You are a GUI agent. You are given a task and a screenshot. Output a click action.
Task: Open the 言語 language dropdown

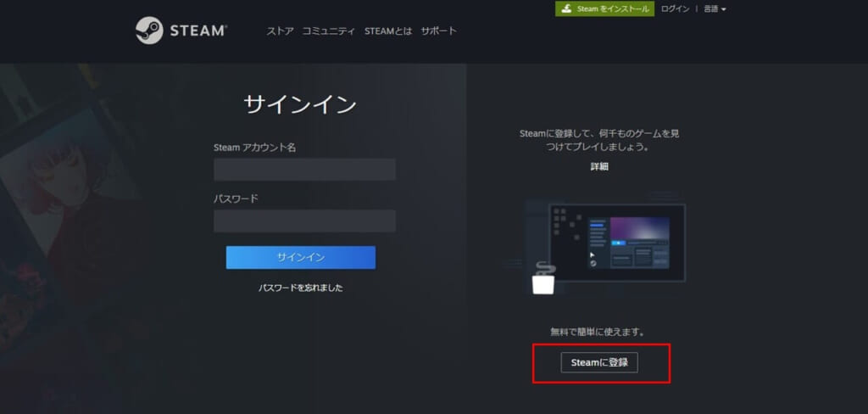click(x=715, y=8)
